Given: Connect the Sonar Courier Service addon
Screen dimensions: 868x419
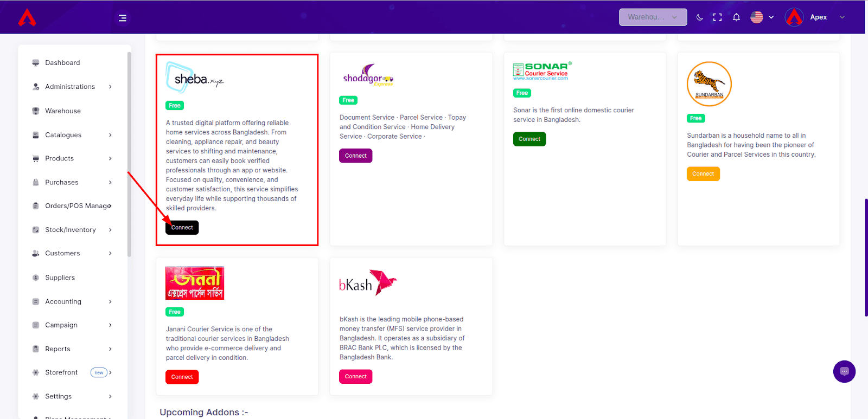Looking at the screenshot, I should pos(529,139).
